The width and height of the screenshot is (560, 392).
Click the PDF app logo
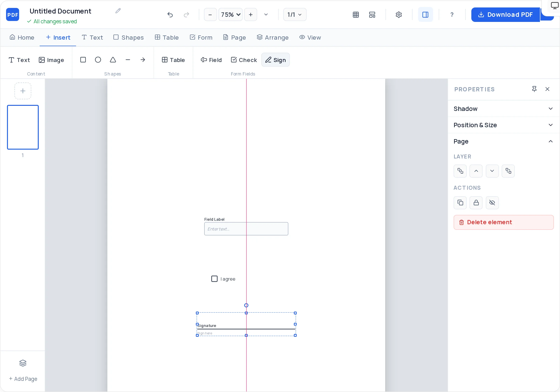13,15
